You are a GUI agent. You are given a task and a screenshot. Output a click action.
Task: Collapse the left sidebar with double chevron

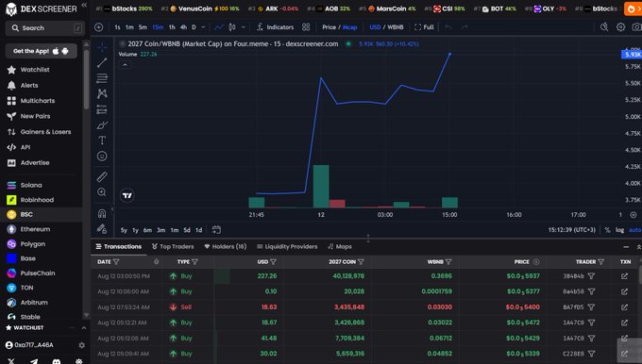pyautogui.click(x=84, y=5)
